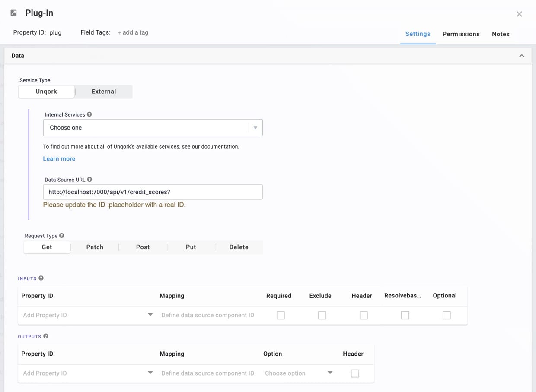Close the Plug-In settings dialog

click(519, 14)
